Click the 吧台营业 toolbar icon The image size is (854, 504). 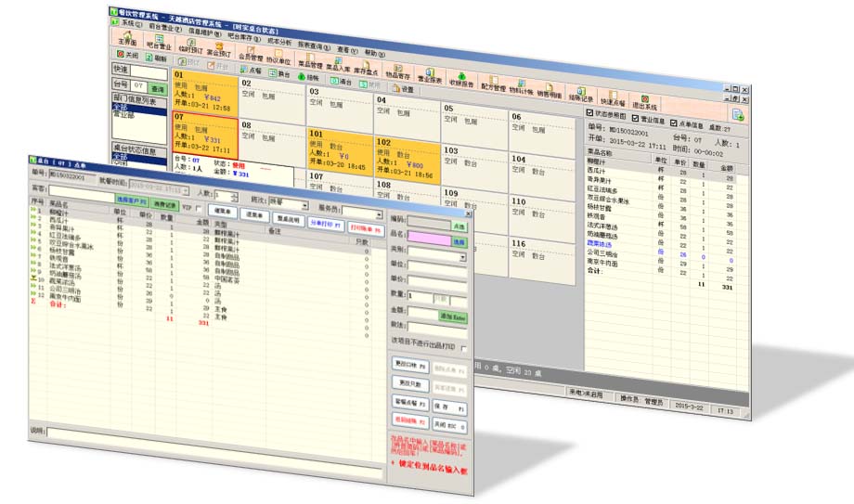(160, 42)
